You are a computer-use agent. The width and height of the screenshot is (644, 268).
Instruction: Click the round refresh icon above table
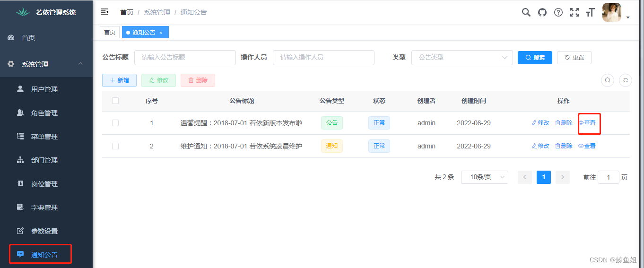[x=625, y=80]
